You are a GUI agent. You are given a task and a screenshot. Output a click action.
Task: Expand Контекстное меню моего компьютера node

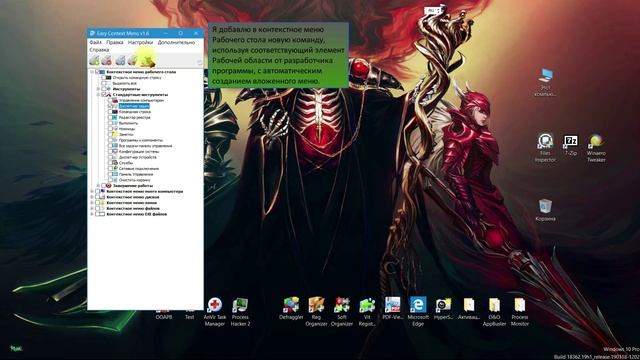click(92, 191)
